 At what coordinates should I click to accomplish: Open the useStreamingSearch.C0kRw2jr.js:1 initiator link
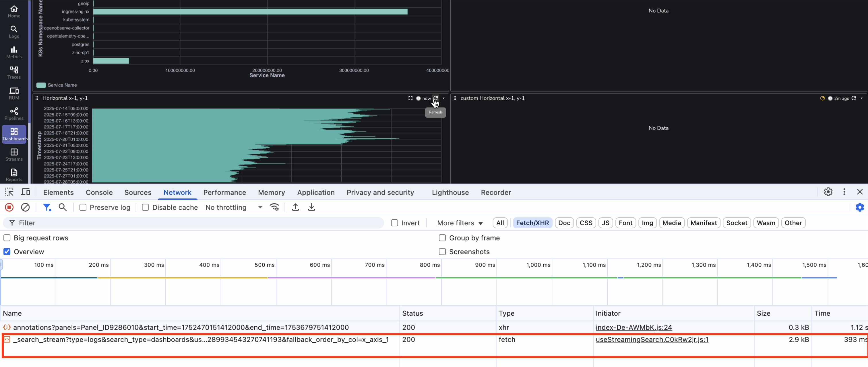(652, 339)
